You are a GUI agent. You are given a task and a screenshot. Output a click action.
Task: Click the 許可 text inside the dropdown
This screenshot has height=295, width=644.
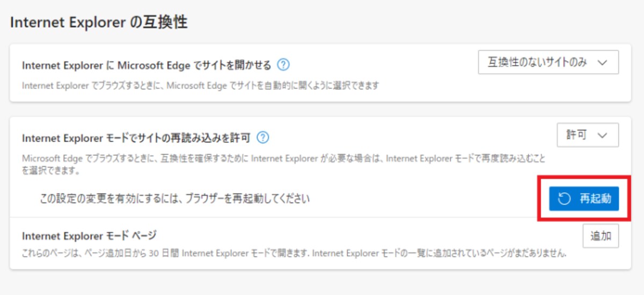pos(576,135)
